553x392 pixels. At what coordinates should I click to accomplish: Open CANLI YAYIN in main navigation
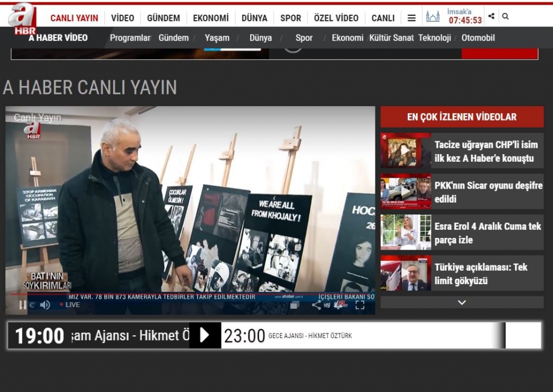[x=74, y=18]
